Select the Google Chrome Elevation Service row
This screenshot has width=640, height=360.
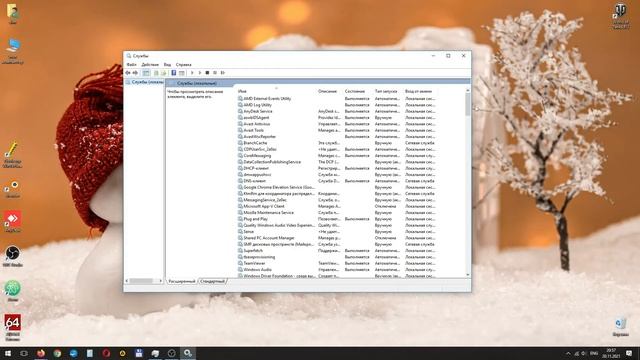pos(337,187)
